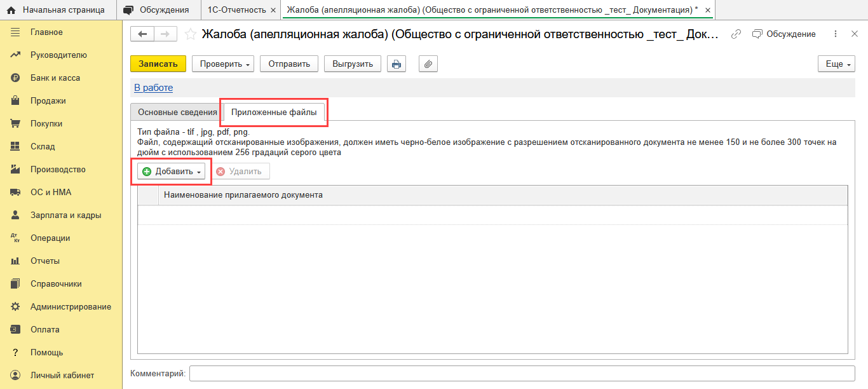Open Зарплата и кадры section
Viewport: 868px width, 389px height.
click(65, 215)
